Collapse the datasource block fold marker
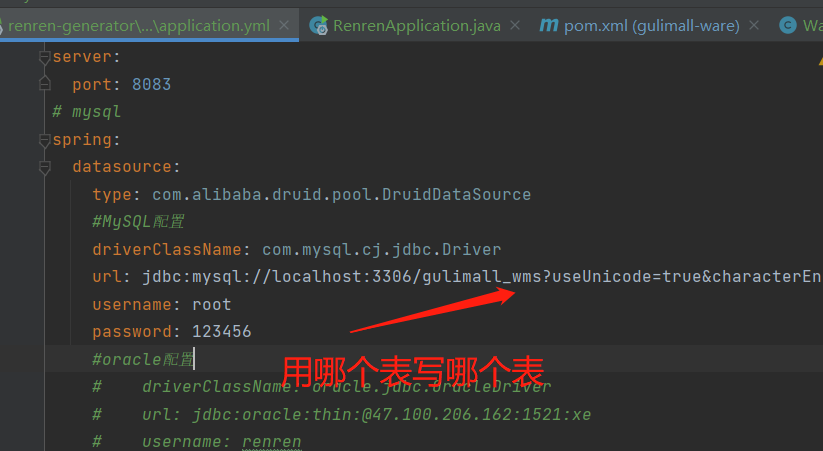The height and width of the screenshot is (451, 823). coord(45,167)
